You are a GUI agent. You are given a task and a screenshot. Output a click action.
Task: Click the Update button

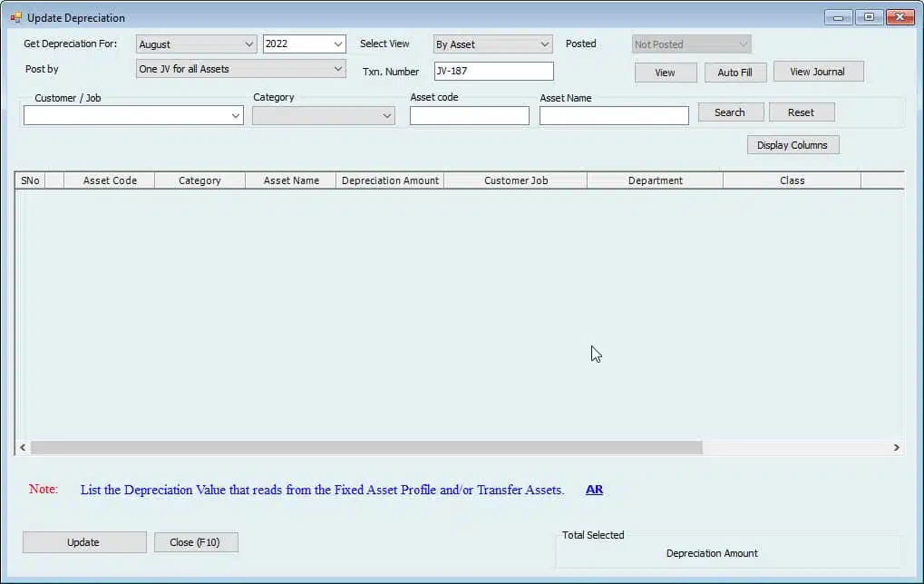coord(84,542)
